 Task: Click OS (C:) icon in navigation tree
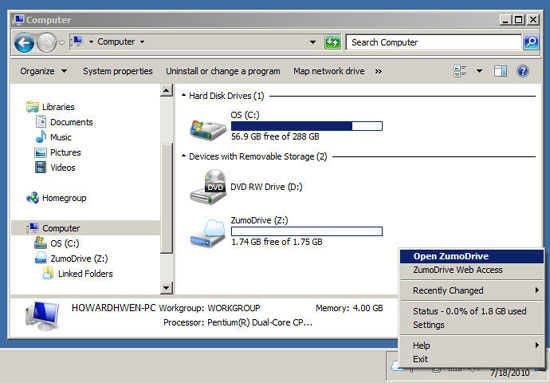tap(40, 243)
